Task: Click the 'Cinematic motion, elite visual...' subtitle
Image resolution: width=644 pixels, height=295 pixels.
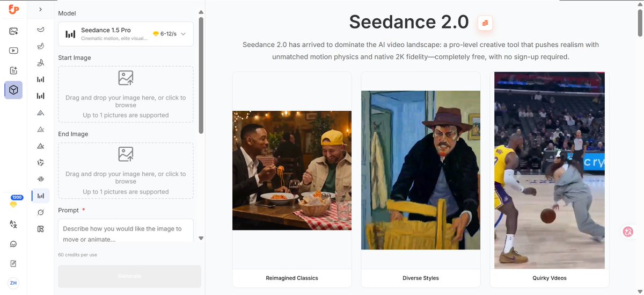Action: (114, 39)
